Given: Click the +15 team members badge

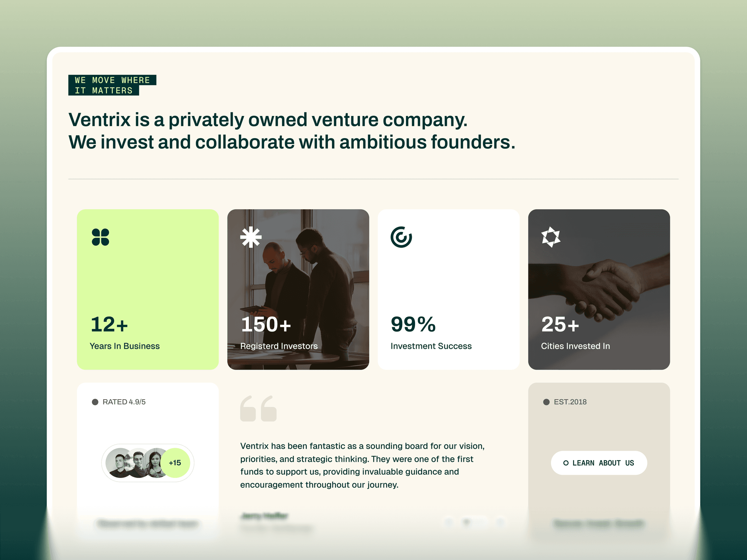Looking at the screenshot, I should pos(175,463).
